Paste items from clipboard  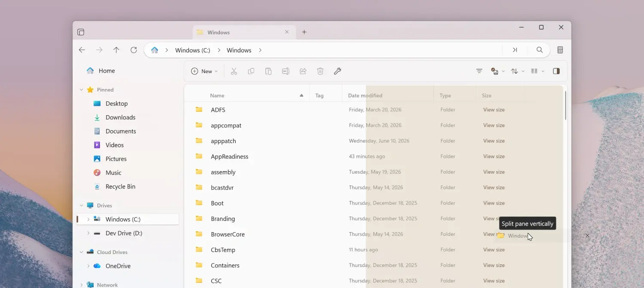[268, 71]
